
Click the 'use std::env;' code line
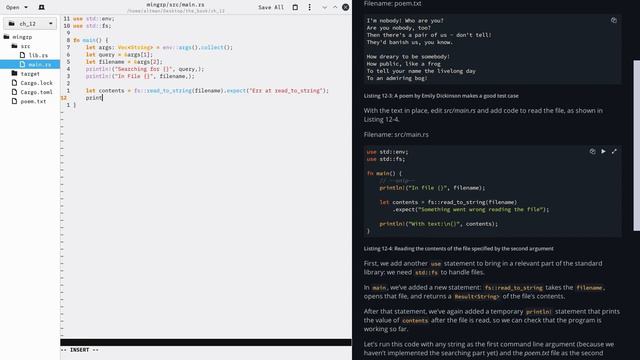pyautogui.click(x=94, y=19)
